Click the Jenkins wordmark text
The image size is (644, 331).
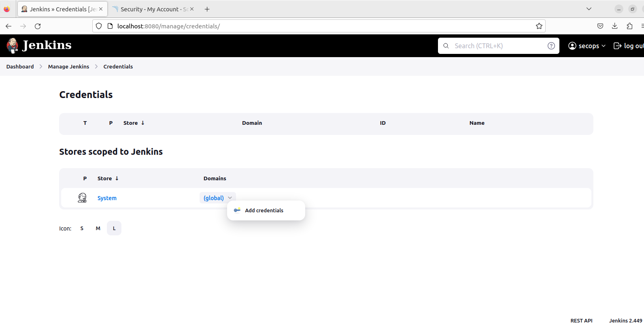pos(47,45)
